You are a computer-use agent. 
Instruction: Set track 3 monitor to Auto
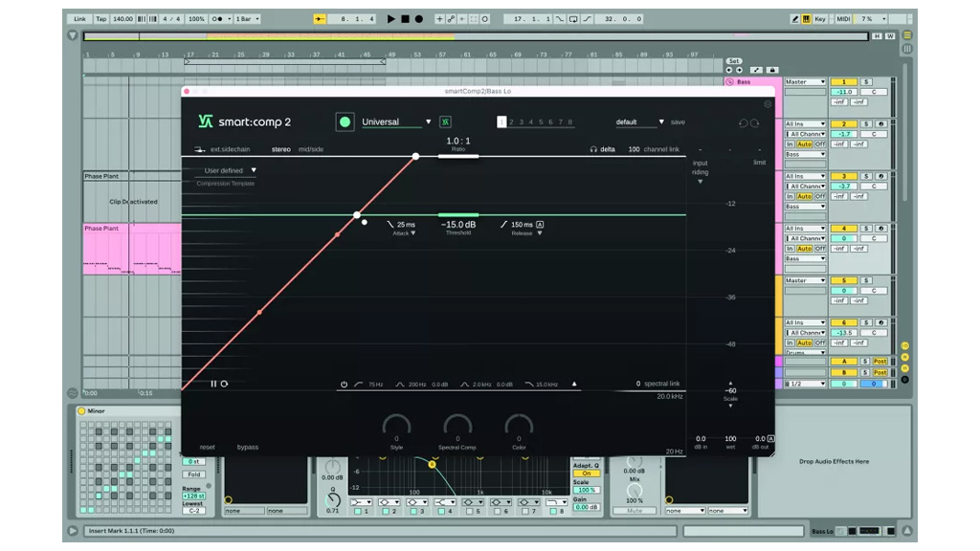(804, 196)
